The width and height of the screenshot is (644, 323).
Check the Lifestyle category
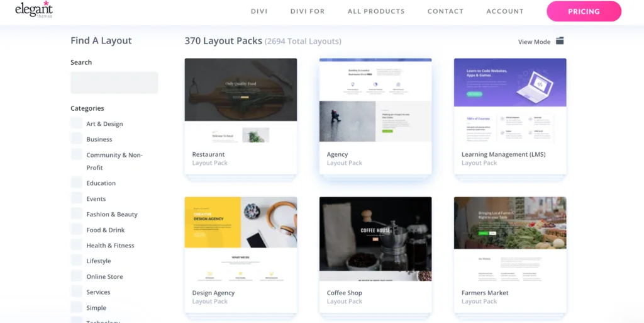[x=76, y=261]
